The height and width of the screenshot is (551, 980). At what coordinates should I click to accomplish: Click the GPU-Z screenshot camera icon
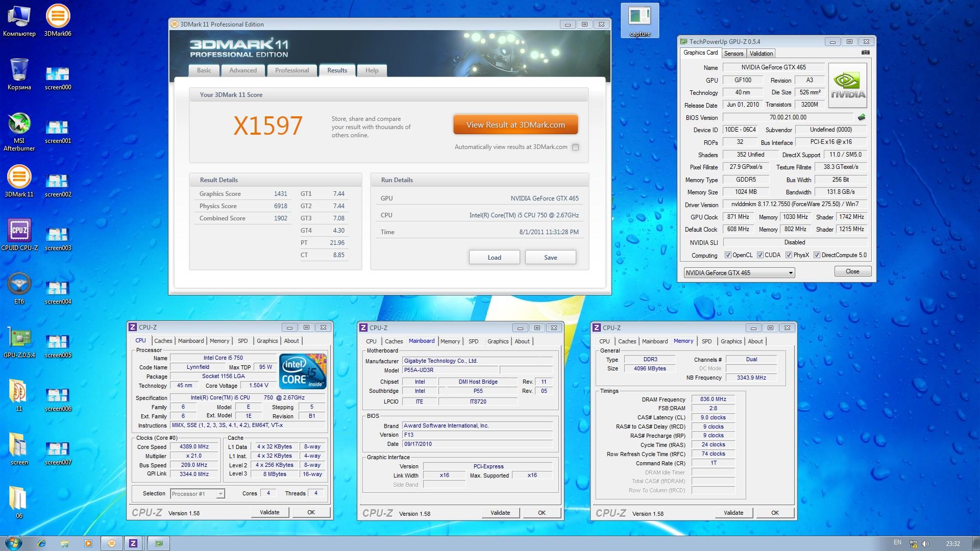click(866, 53)
